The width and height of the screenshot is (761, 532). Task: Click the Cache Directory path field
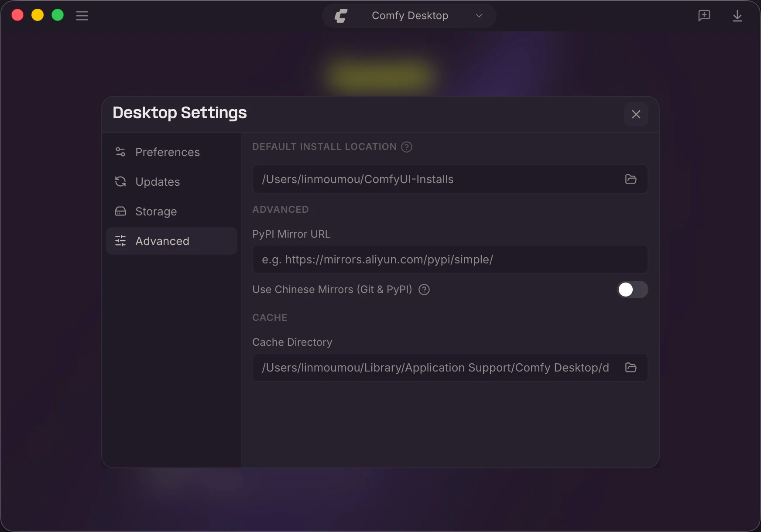pyautogui.click(x=450, y=368)
